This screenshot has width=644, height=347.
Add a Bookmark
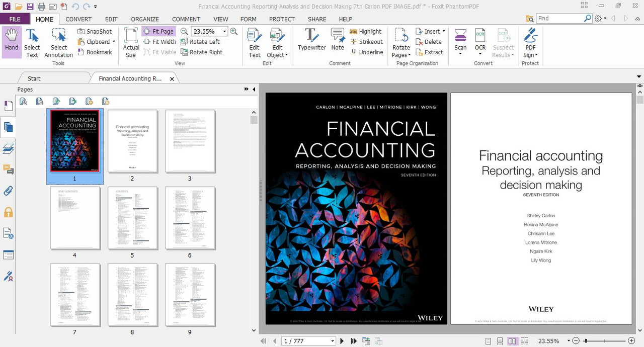(95, 52)
